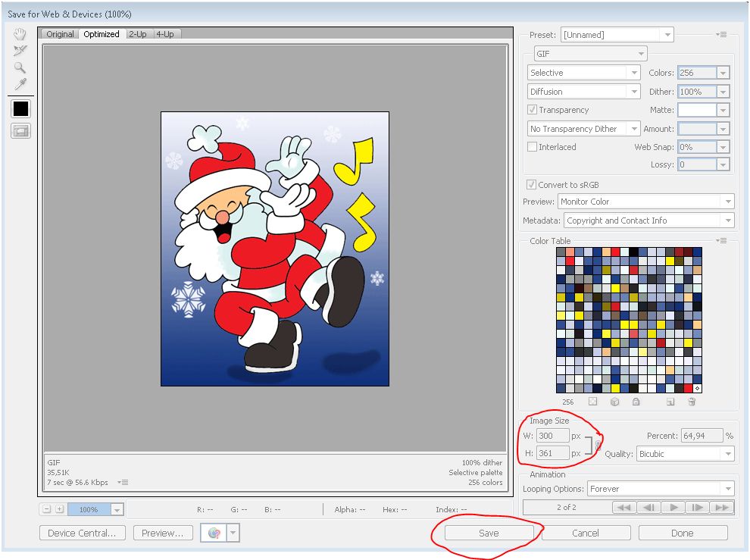
Task: Enable the Interlaced checkbox
Action: tap(532, 147)
